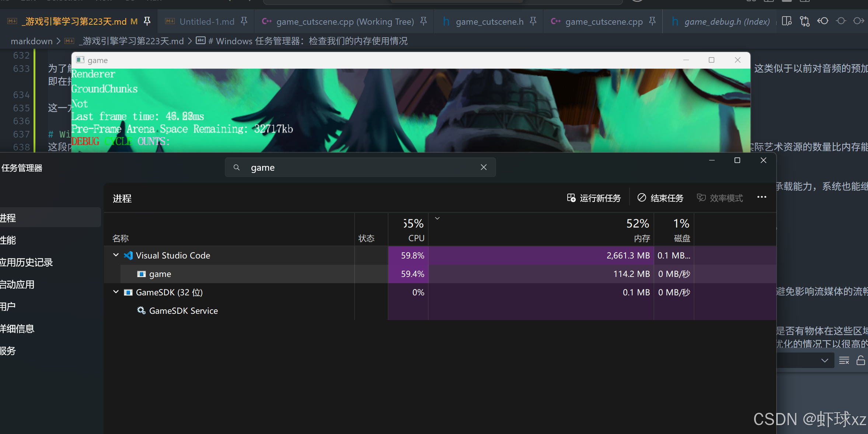
Task: Collapse the Visual Studio Code process group
Action: (x=116, y=255)
